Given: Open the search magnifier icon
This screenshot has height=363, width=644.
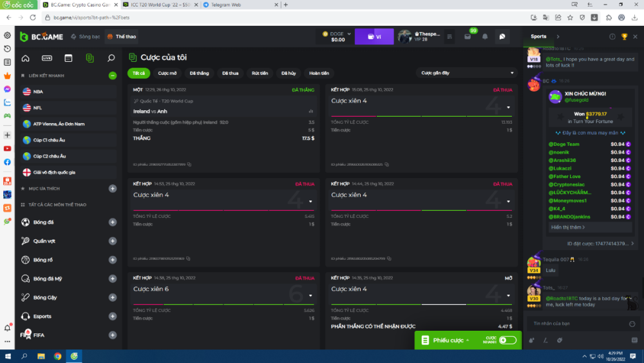Looking at the screenshot, I should click(x=111, y=58).
